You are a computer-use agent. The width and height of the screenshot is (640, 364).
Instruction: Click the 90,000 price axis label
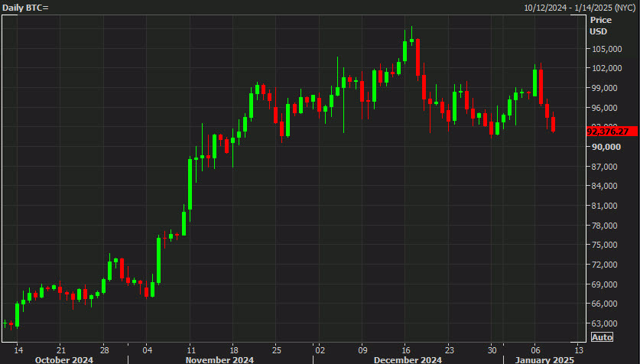tap(606, 147)
